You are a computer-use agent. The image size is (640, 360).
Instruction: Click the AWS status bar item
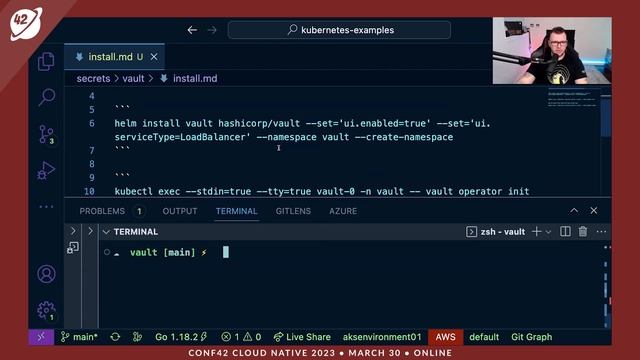445,337
